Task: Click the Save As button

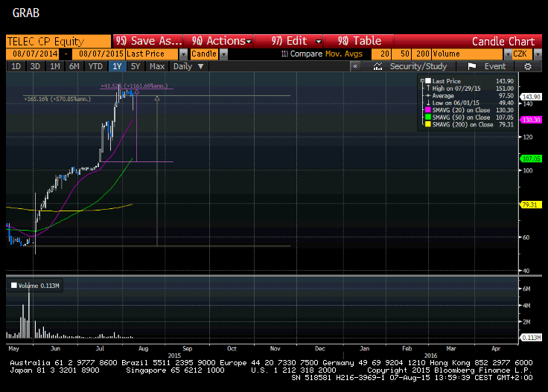Action: pos(148,41)
